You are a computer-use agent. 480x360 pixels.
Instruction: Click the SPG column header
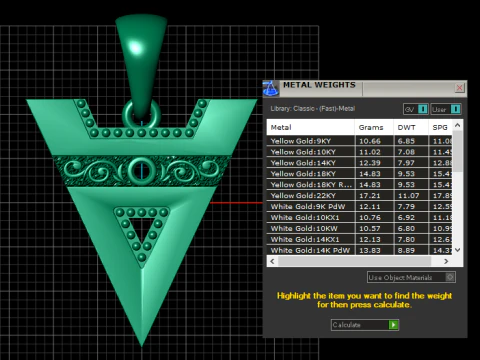pyautogui.click(x=440, y=127)
